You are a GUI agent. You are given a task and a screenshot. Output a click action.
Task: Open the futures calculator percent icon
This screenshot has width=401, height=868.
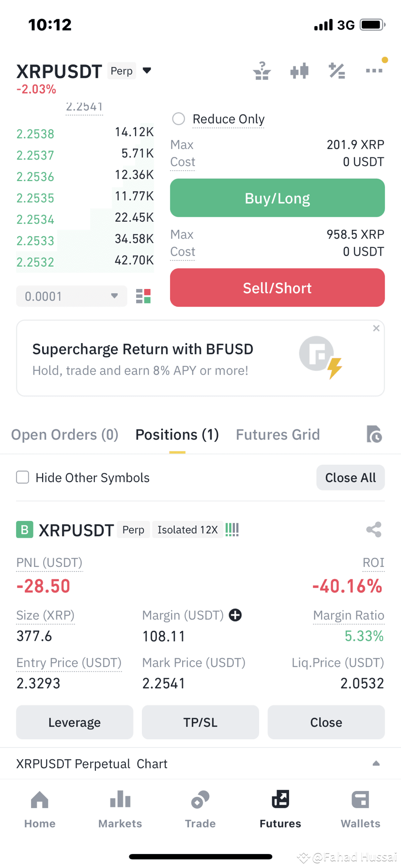point(337,71)
